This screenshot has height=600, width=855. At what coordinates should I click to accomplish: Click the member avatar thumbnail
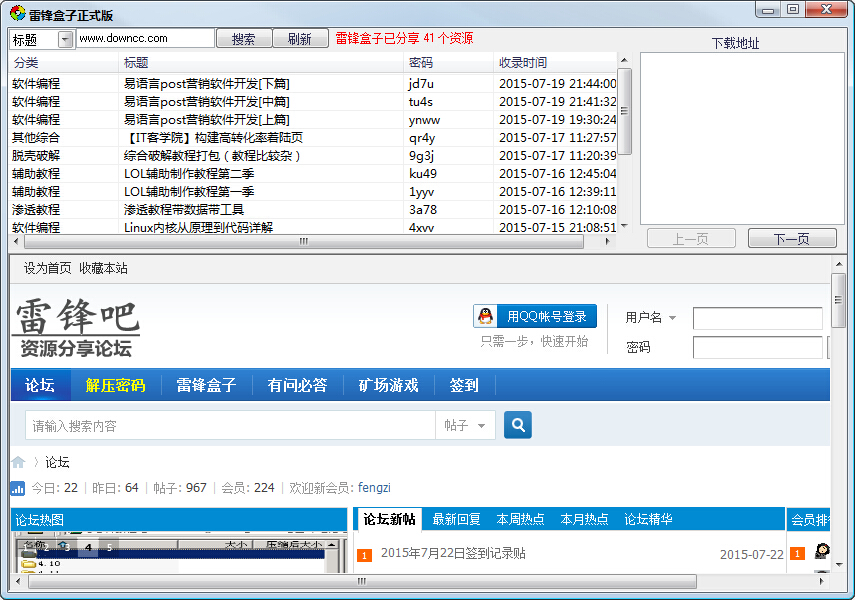point(822,553)
